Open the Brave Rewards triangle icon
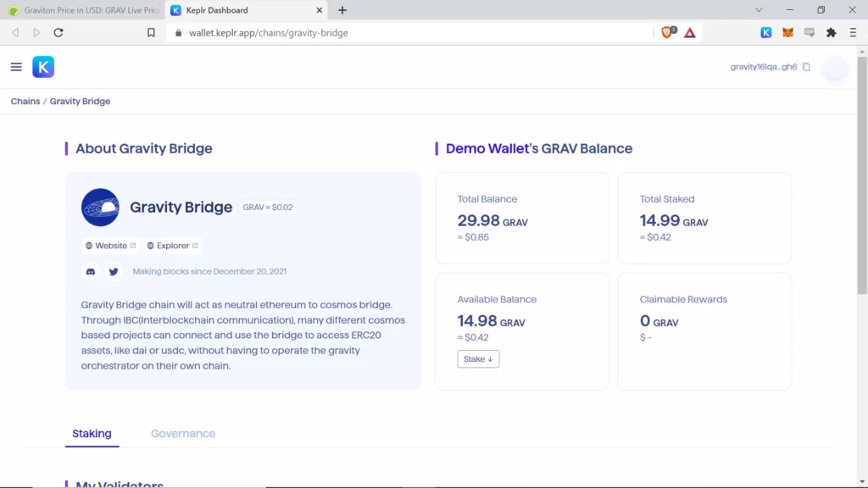 click(x=690, y=33)
